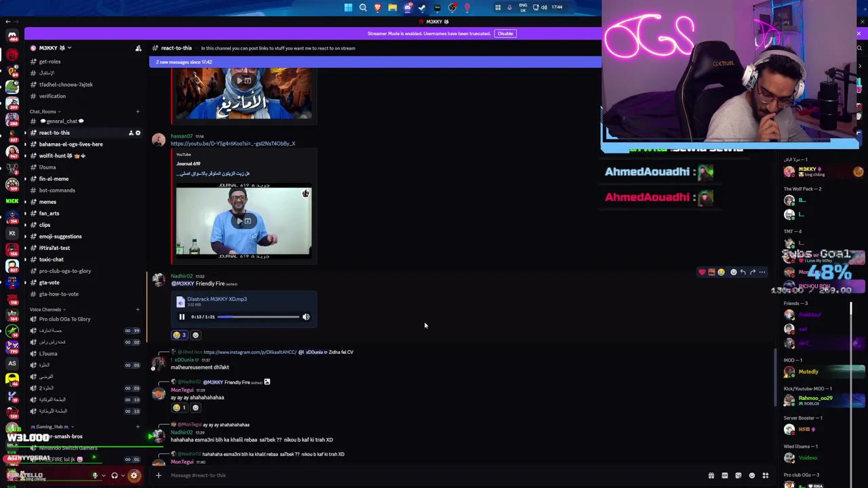Focus the Message #react-to-this input field
Screen dimensions: 868x488
434,475
